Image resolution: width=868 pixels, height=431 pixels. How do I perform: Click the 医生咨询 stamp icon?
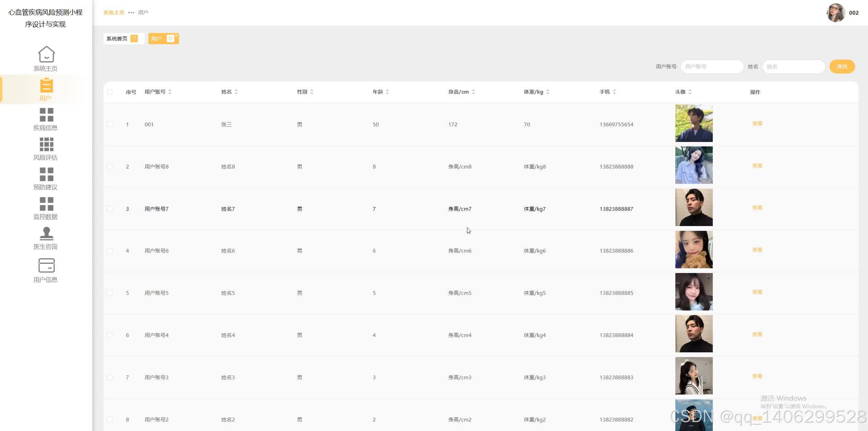click(46, 234)
